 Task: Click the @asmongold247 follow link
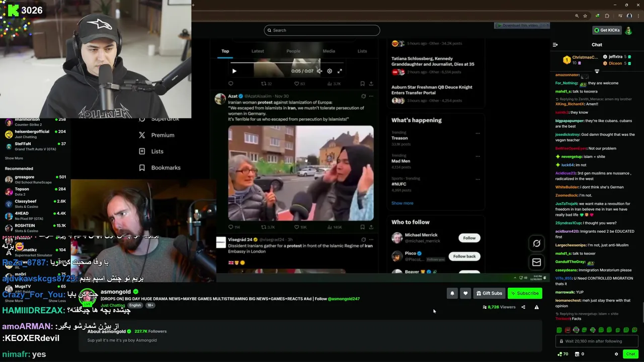[x=344, y=299]
